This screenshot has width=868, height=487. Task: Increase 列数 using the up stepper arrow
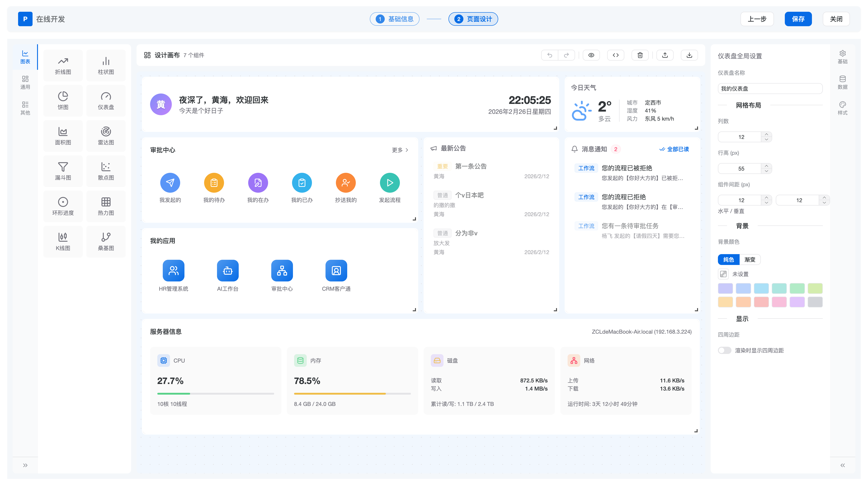pyautogui.click(x=766, y=134)
